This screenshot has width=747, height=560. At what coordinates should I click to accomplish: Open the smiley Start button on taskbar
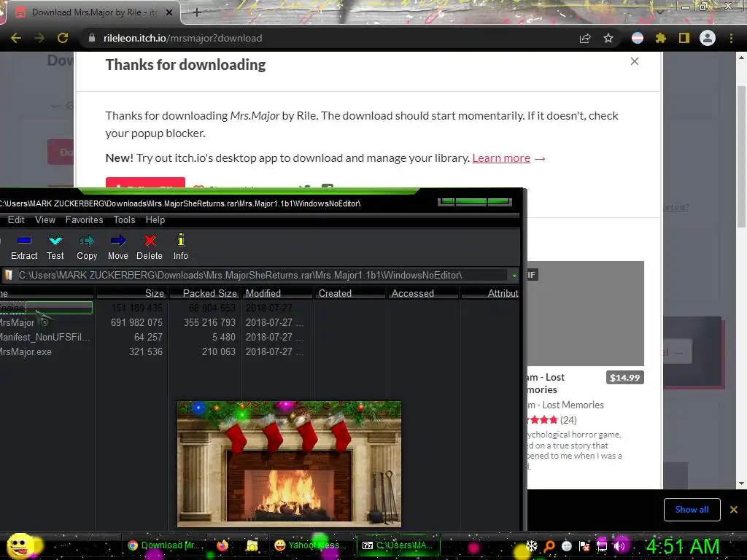[20, 546]
